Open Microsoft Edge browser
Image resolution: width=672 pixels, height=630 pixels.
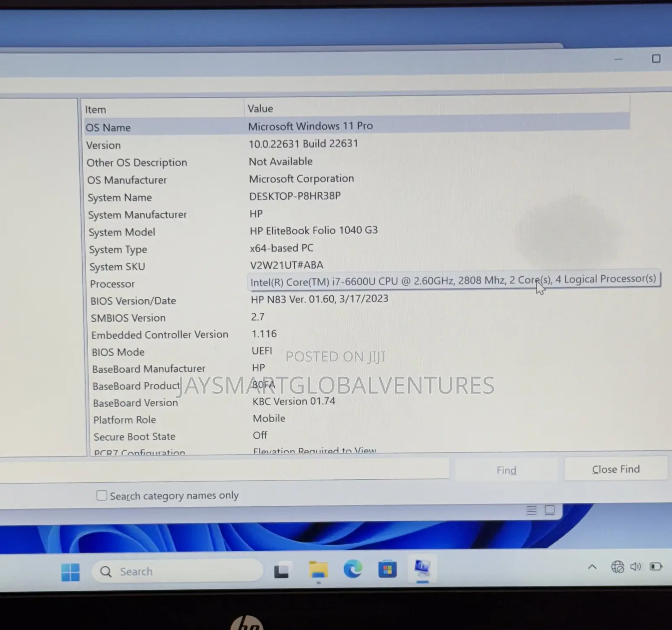pyautogui.click(x=352, y=570)
